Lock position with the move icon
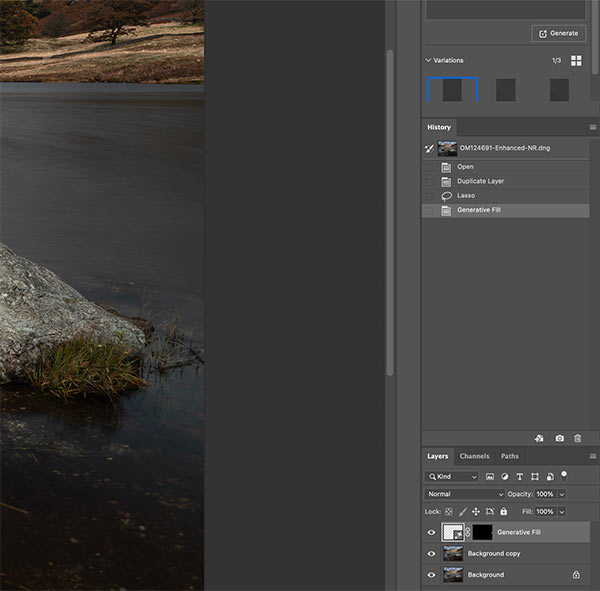 pyautogui.click(x=475, y=512)
